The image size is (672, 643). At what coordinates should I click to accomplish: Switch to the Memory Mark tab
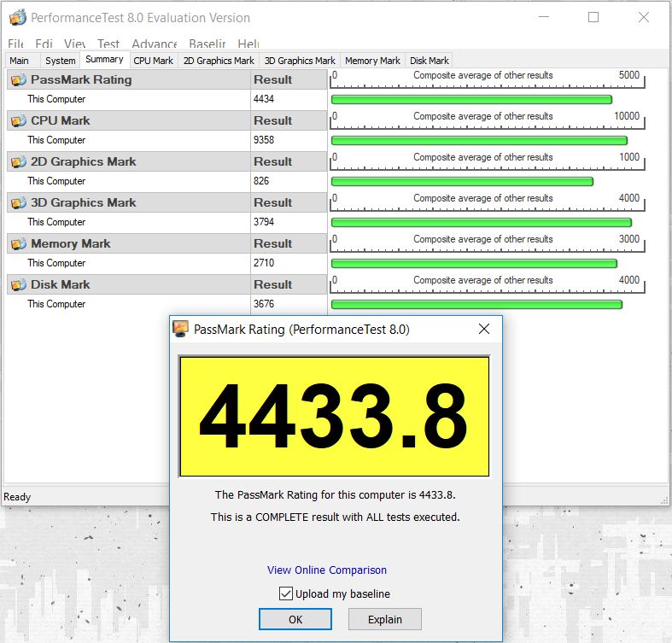[372, 61]
